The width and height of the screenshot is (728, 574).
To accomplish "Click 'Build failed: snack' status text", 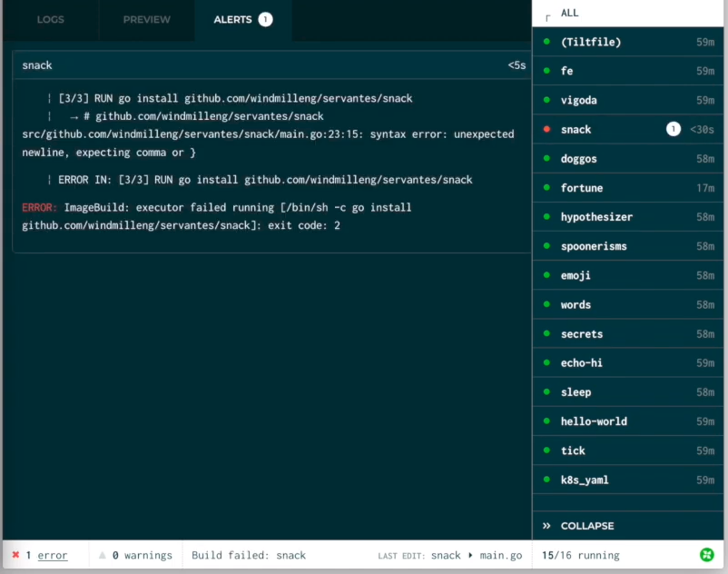I will click(x=249, y=555).
